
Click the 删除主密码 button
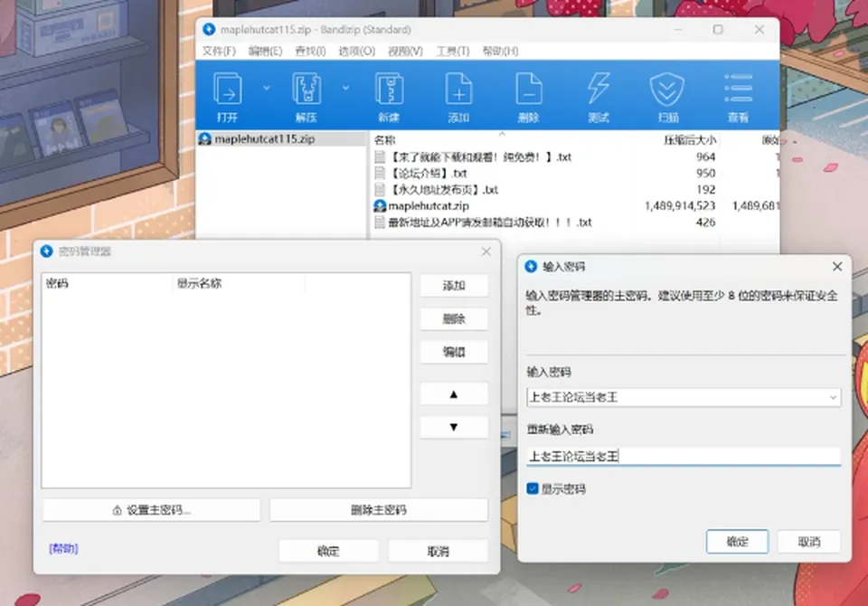pos(379,510)
